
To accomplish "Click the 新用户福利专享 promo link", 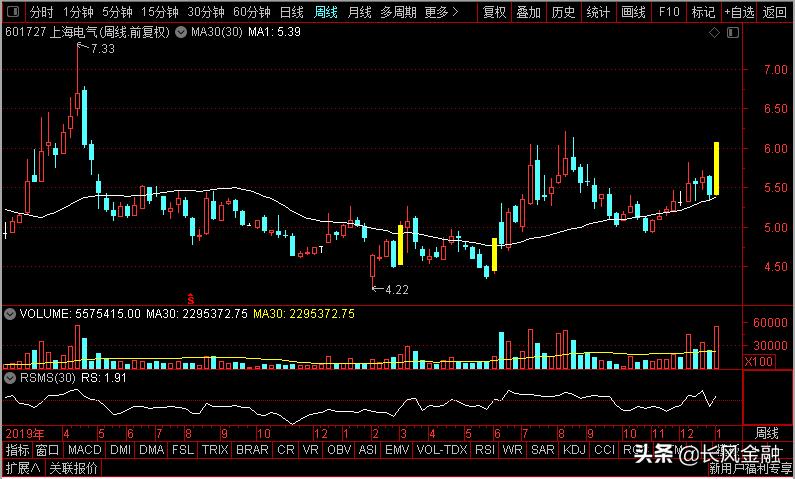I will tap(750, 469).
